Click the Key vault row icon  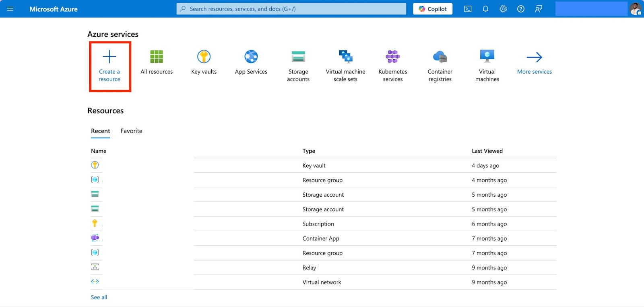pos(95,165)
